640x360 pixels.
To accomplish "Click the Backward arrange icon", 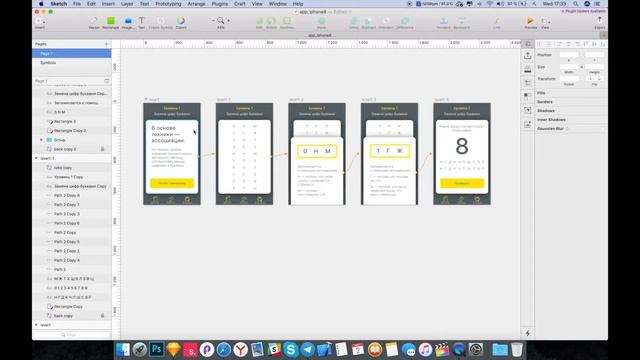I will coord(462,22).
